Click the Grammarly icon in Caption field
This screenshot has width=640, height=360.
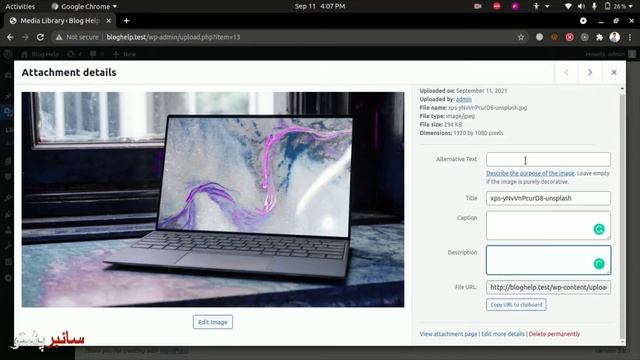click(x=599, y=229)
